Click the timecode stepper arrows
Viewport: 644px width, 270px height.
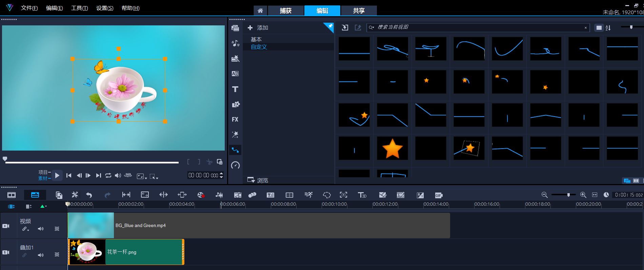click(x=221, y=175)
